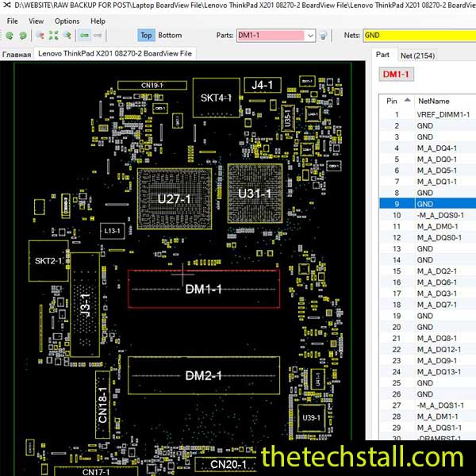
Task: Click the Parts combo box showing DM1-1
Action: tap(276, 36)
